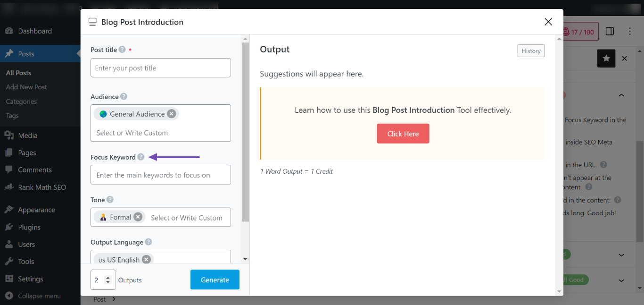This screenshot has width=644, height=305.
Task: Open Tags submenu item
Action: [12, 116]
